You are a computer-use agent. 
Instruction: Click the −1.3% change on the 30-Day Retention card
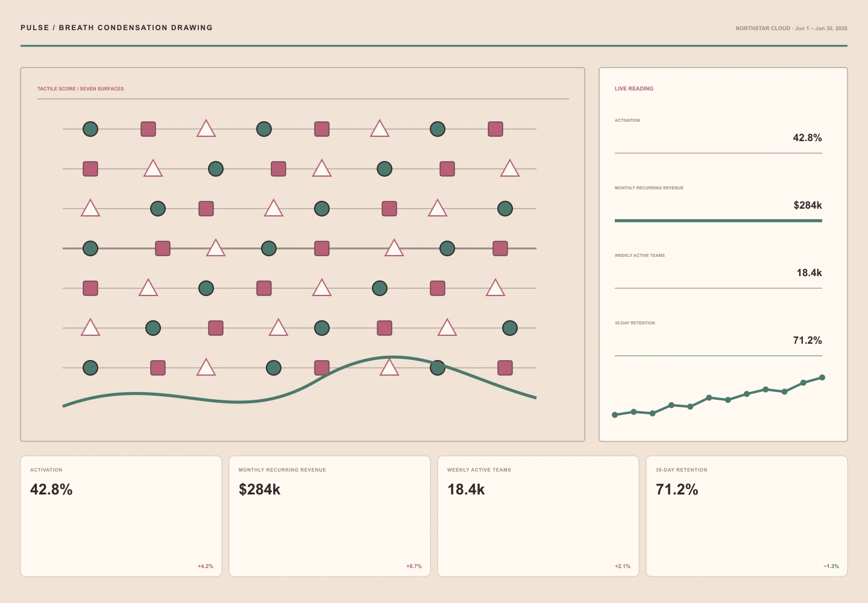831,566
